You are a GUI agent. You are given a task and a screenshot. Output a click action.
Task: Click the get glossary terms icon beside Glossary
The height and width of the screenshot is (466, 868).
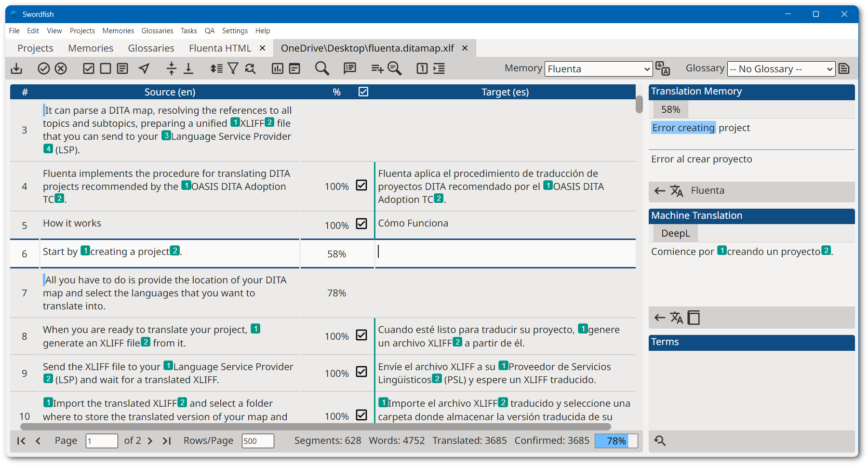844,68
